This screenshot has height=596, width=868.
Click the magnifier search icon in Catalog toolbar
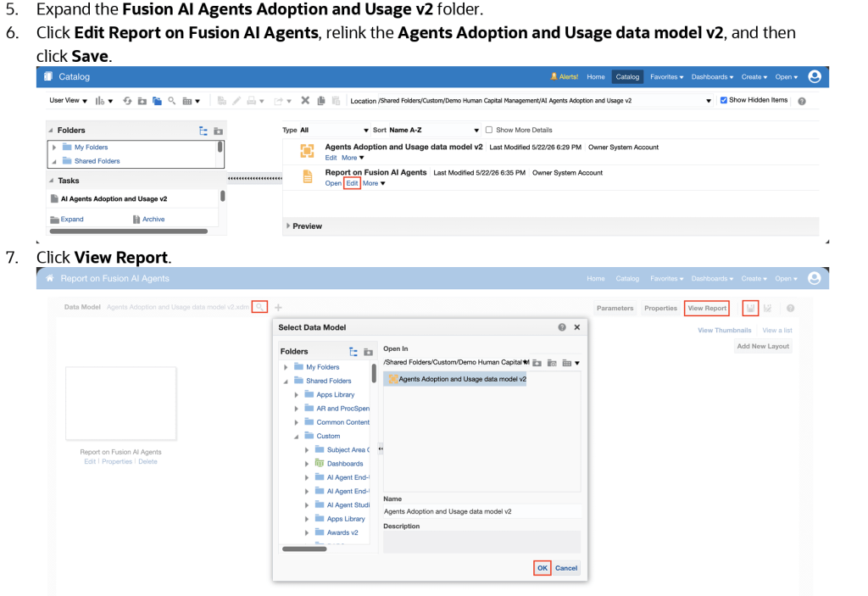click(x=172, y=101)
